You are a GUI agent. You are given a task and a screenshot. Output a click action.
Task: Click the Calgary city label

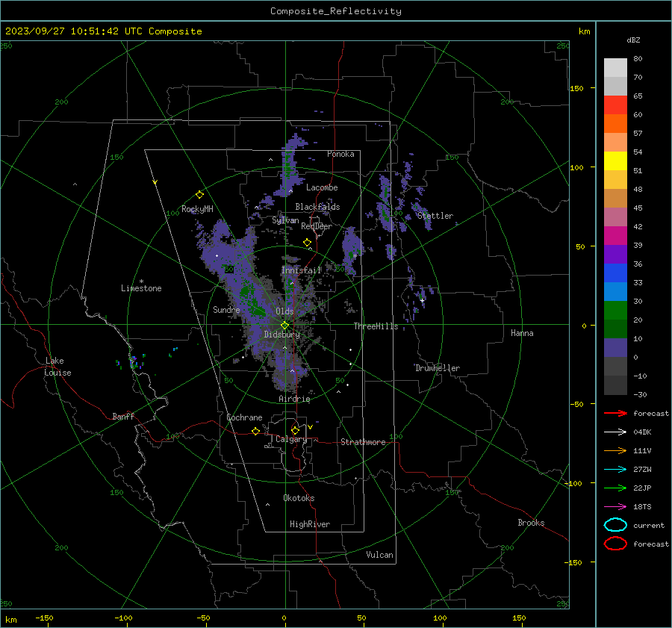tap(291, 439)
